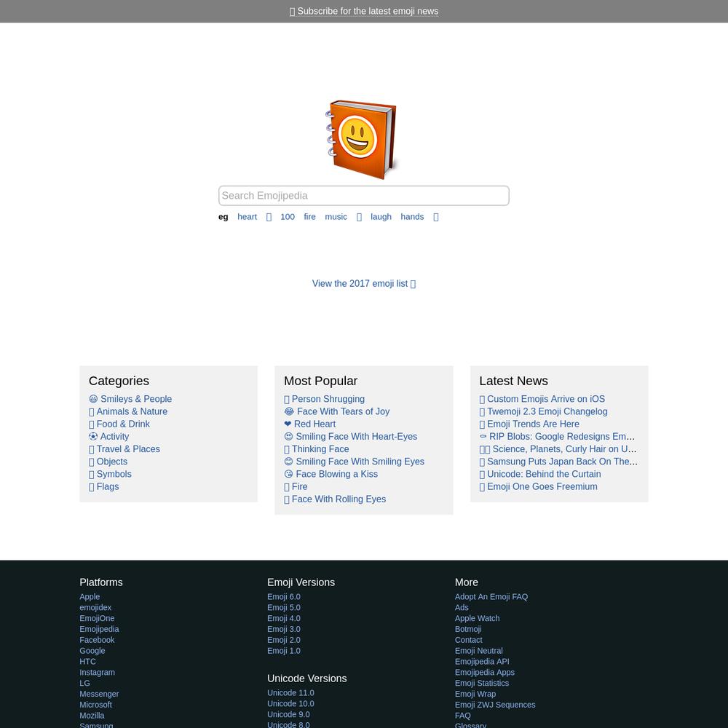Open Unicode 11.0 version page
Image resolution: width=728 pixels, height=728 pixels.
click(x=290, y=693)
